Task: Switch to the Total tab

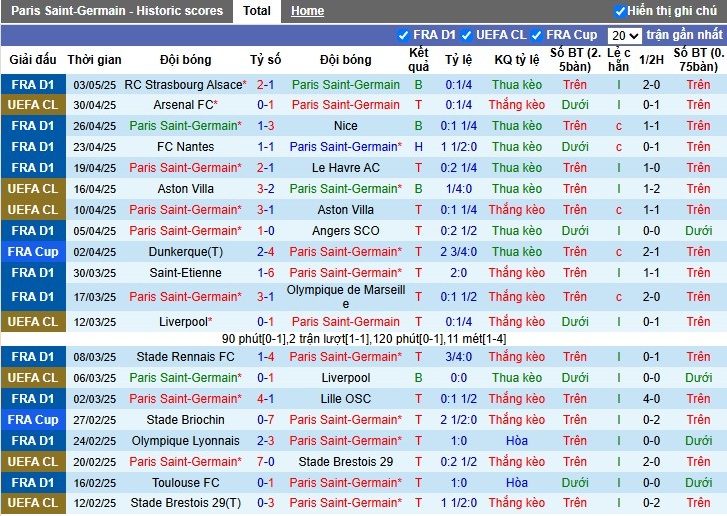Action: 257,11
